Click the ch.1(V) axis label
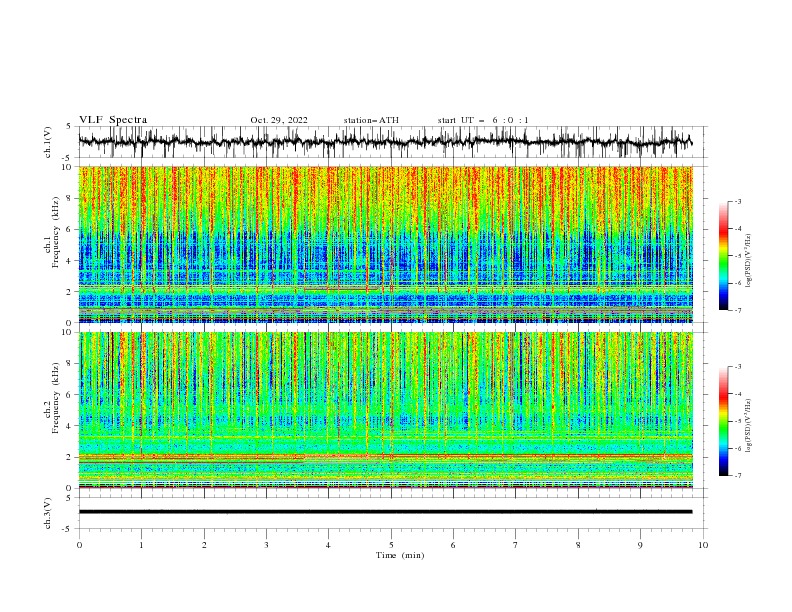The image size is (792, 612). (48, 142)
